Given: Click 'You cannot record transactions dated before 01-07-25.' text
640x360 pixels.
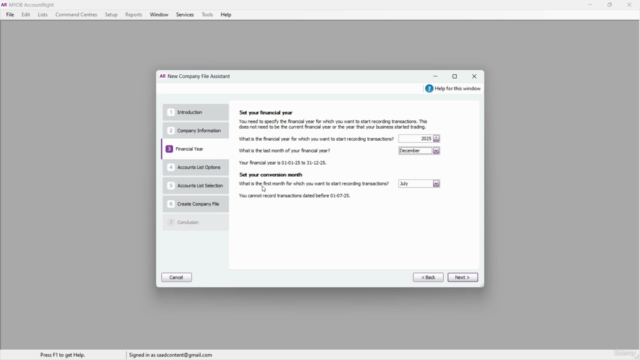Looking at the screenshot, I should pos(294,196).
